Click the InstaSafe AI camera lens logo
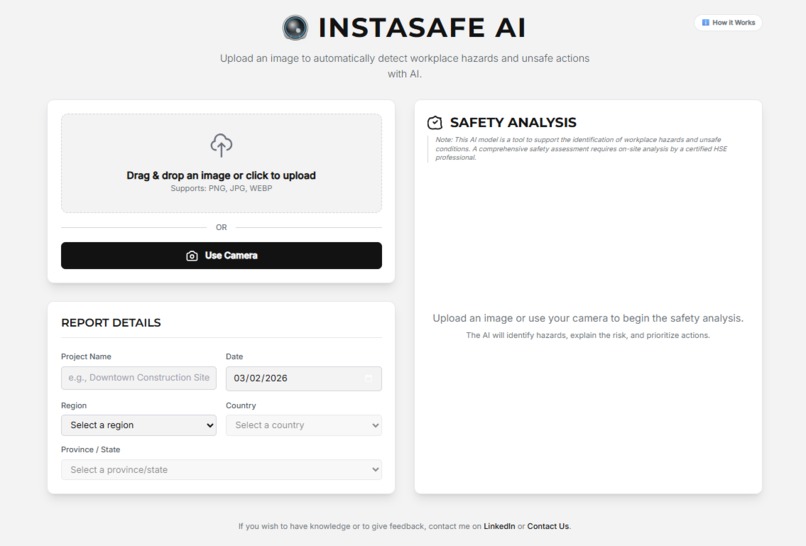Image resolution: width=806 pixels, height=546 pixels. point(295,27)
